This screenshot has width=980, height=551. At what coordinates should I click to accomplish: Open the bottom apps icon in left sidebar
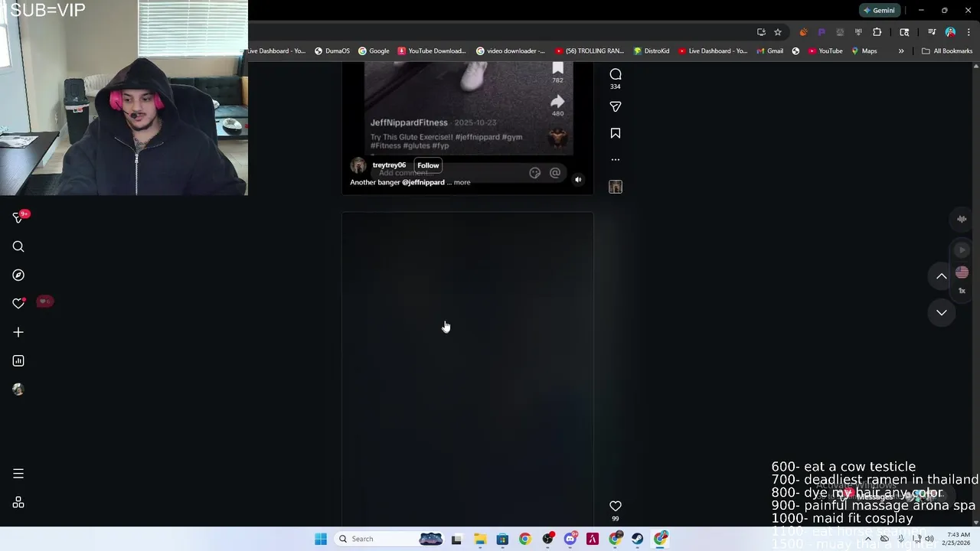point(18,503)
